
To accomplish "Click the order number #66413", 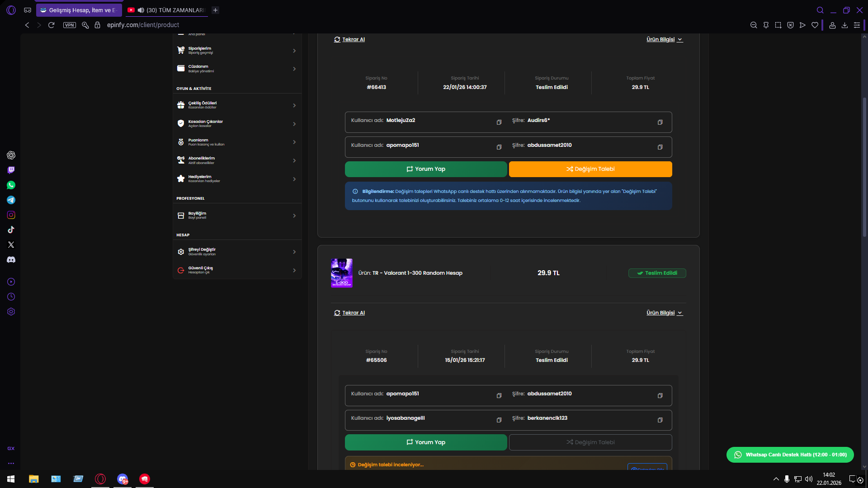I will (x=377, y=88).
